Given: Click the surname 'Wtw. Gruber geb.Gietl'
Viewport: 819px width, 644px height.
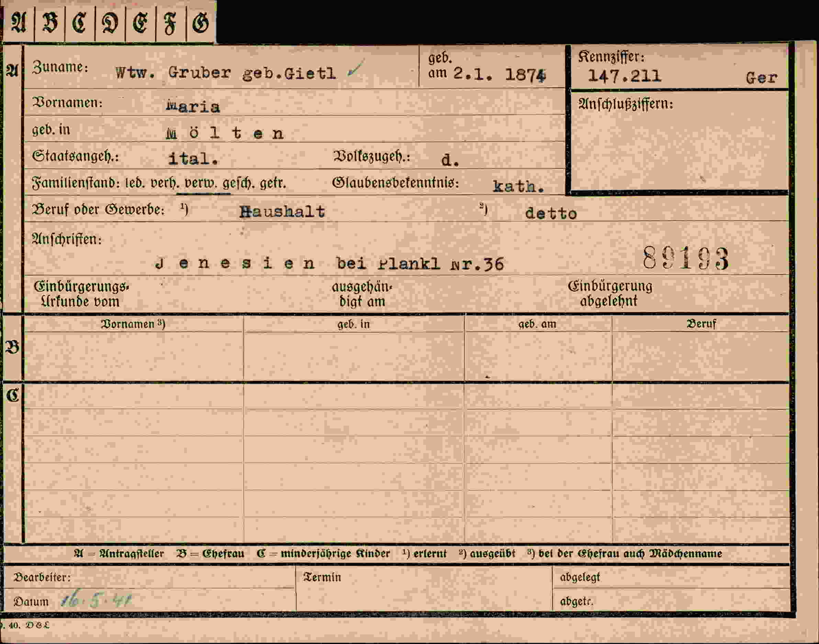Looking at the screenshot, I should tap(225, 72).
